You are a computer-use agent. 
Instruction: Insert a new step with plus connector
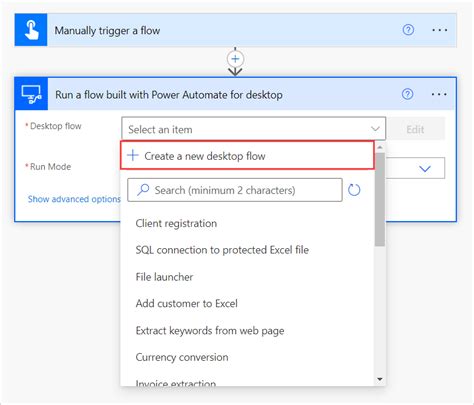tap(235, 59)
